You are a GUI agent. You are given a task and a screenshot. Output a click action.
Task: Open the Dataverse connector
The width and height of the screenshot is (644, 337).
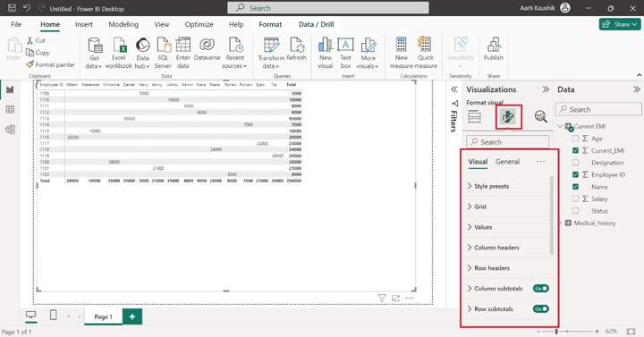[x=207, y=49]
